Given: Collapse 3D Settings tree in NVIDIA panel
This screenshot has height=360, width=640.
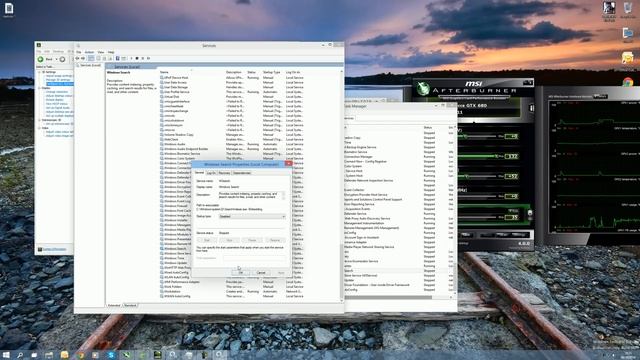Looking at the screenshot, I should click(40, 72).
